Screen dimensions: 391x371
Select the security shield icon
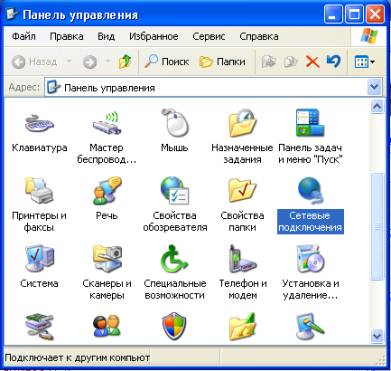tap(175, 326)
